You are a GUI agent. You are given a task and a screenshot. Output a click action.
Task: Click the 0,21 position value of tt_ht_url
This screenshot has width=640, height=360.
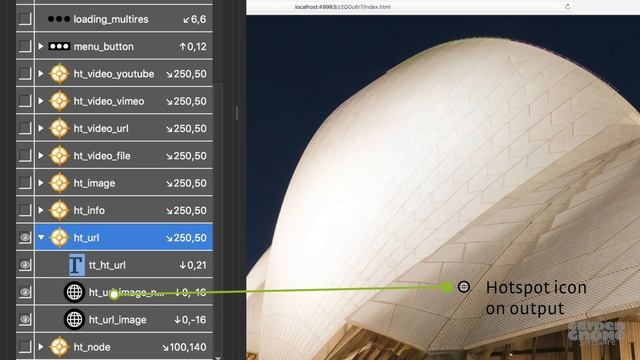(193, 265)
